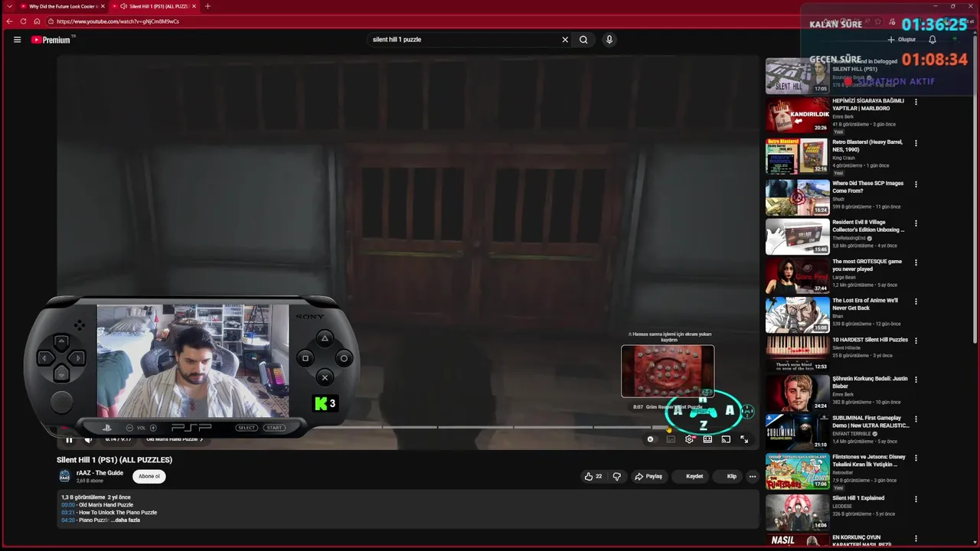Dislike the video

pos(617,476)
